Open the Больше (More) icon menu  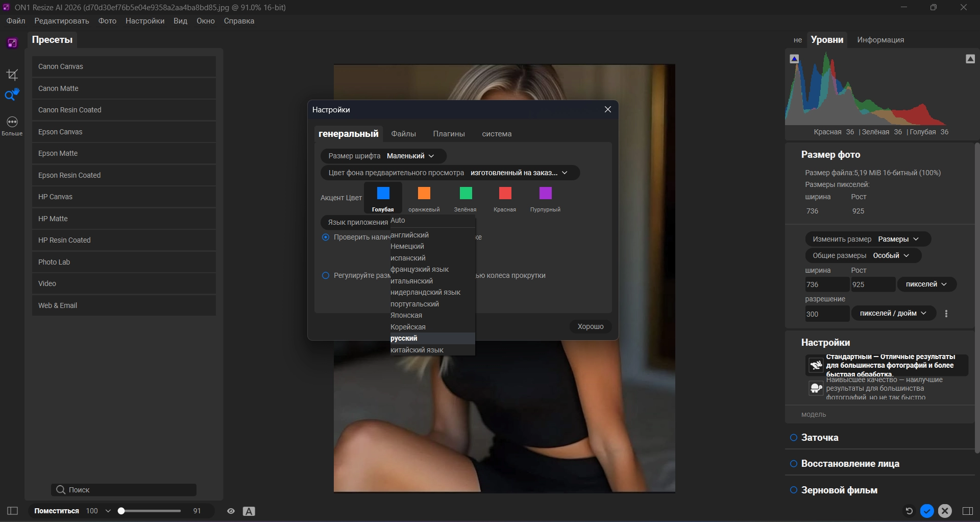[x=12, y=123]
